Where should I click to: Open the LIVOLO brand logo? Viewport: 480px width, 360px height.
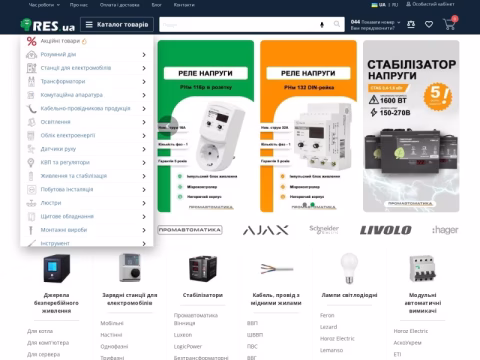pos(386,230)
